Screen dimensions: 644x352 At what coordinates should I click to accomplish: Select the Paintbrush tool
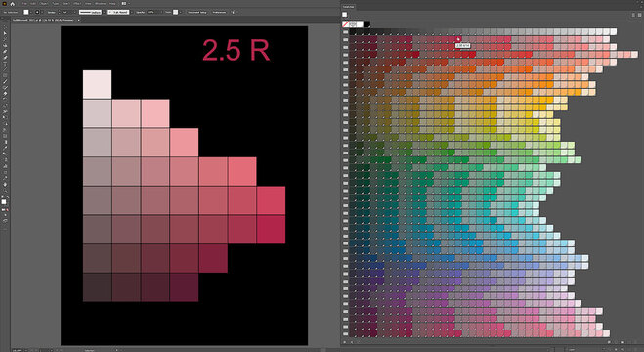[5, 81]
